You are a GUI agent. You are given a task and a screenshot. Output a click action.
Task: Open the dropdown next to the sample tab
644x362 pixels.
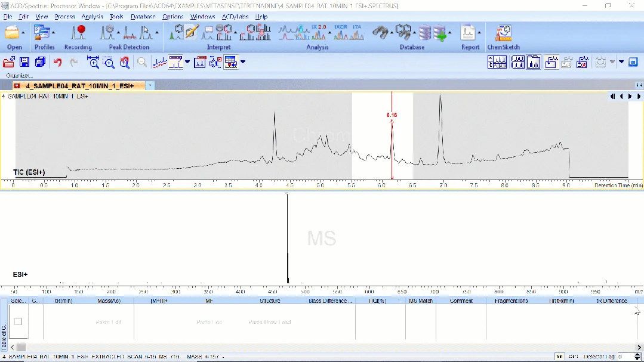(150, 85)
